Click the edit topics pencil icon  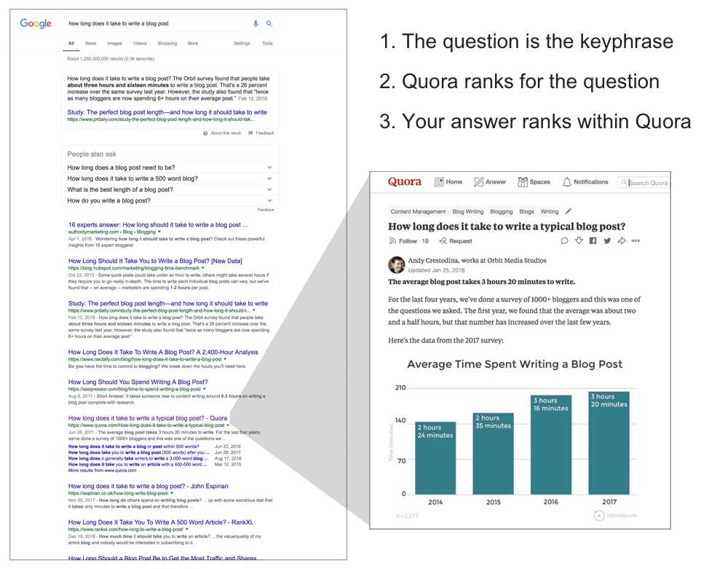click(569, 211)
